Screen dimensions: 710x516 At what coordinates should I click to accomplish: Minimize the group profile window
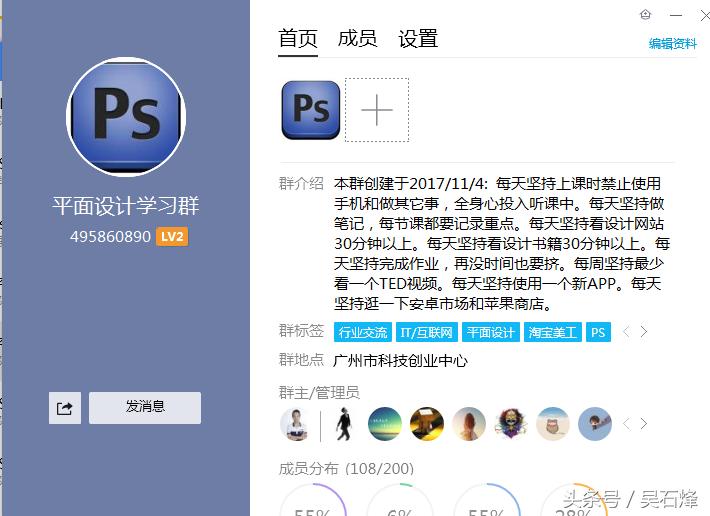(x=676, y=15)
